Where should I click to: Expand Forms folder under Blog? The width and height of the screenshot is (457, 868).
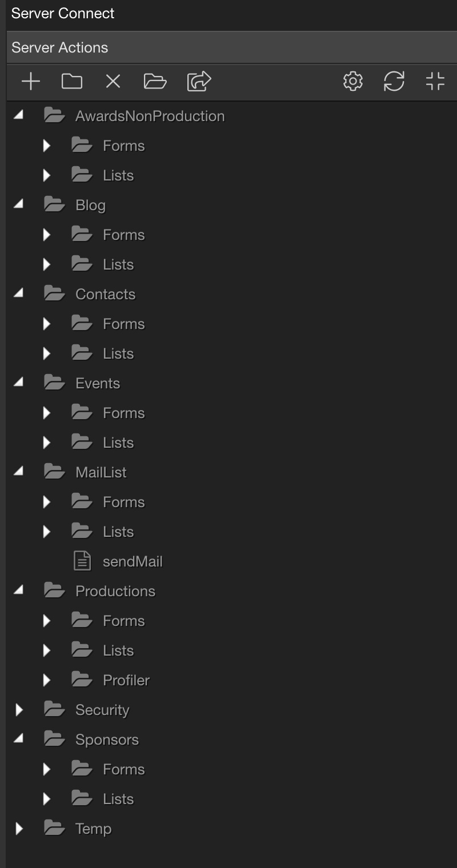tap(47, 235)
